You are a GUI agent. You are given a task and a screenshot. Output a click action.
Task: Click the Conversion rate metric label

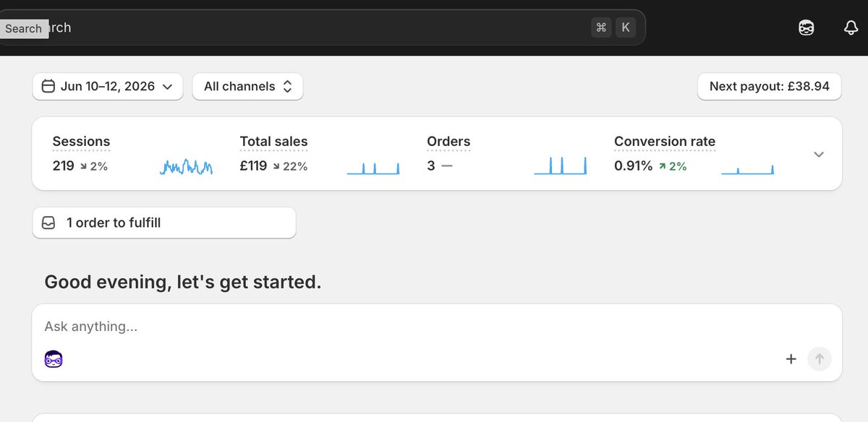coord(665,142)
